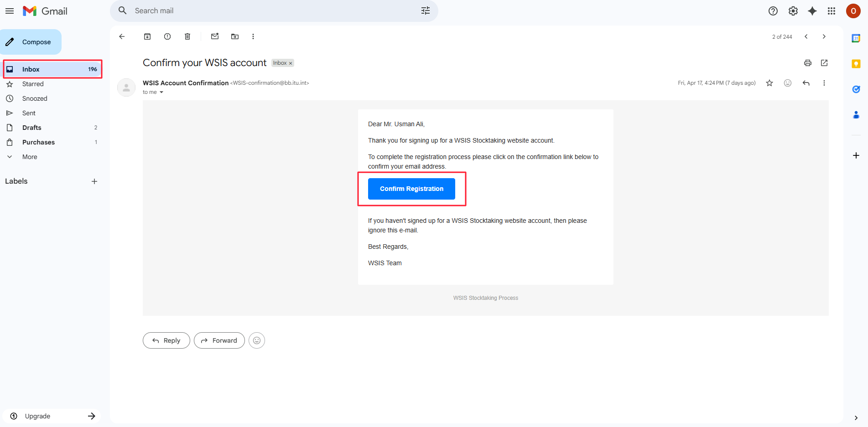Expand the 'to me' recipient details
Viewport: 868px width, 427px height.
click(161, 93)
